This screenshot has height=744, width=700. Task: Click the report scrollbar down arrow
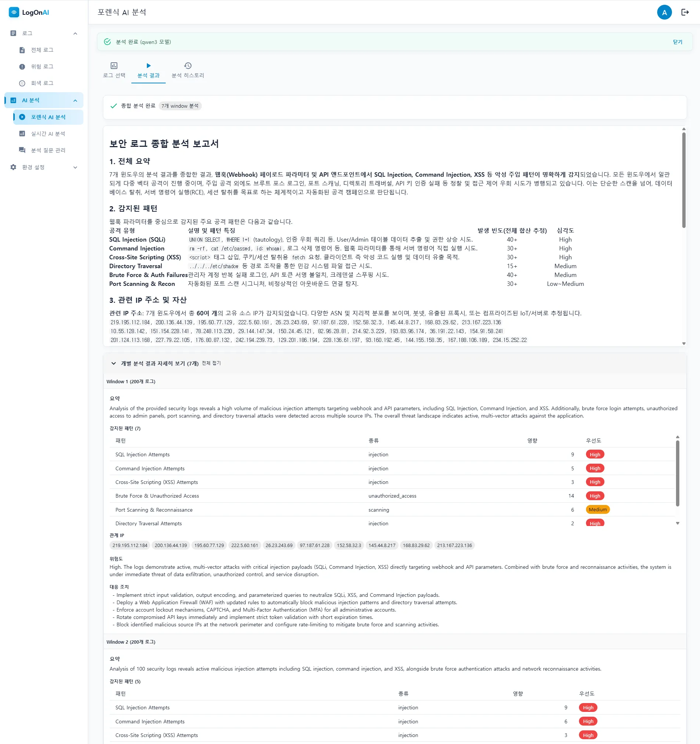(684, 343)
